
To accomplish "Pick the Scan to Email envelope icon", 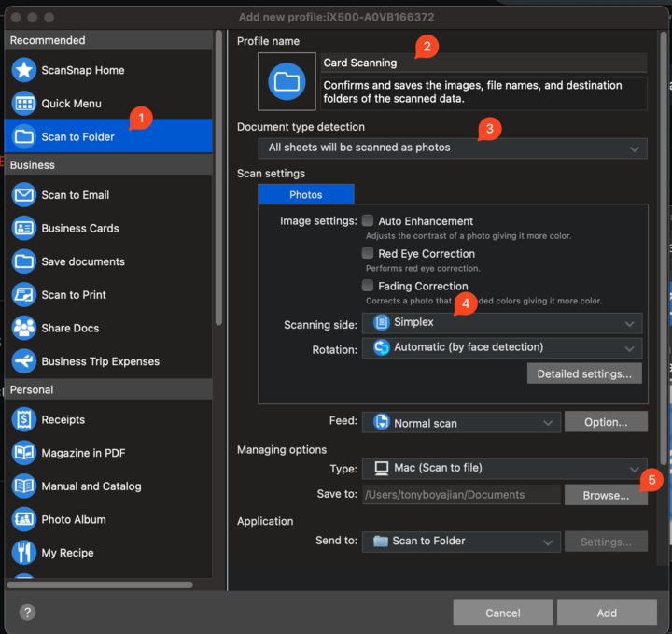I will (x=24, y=195).
